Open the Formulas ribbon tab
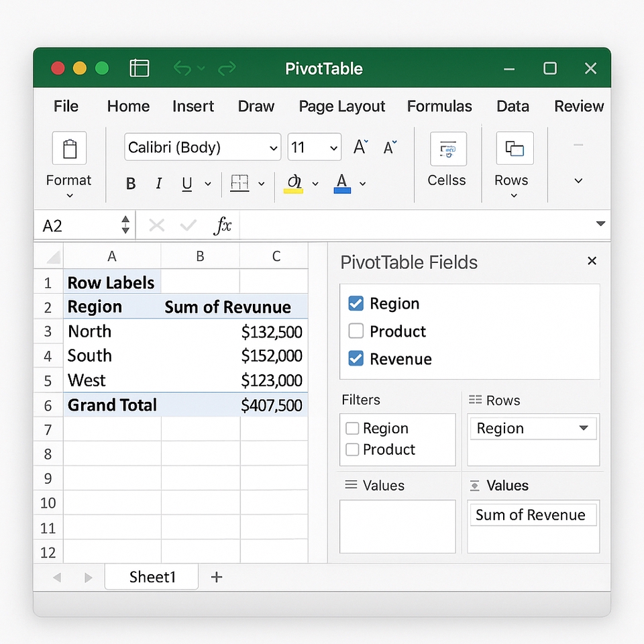The height and width of the screenshot is (644, 644). pyautogui.click(x=439, y=107)
